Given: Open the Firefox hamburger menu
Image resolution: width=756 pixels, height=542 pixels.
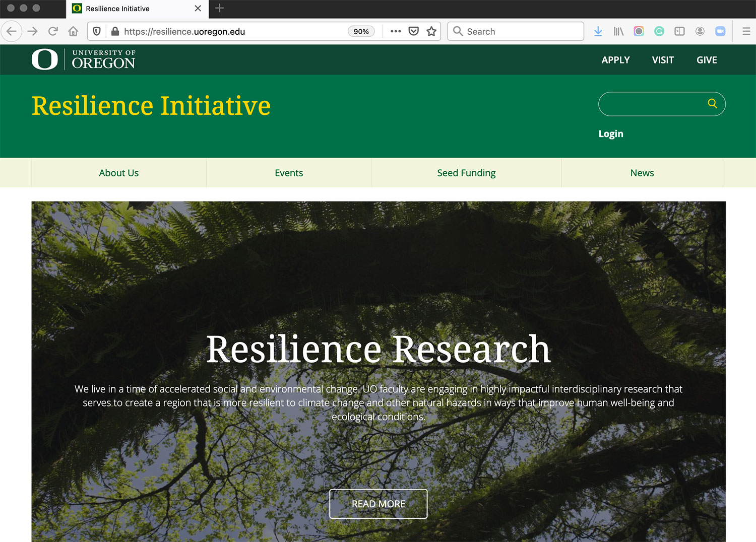Looking at the screenshot, I should 746,31.
